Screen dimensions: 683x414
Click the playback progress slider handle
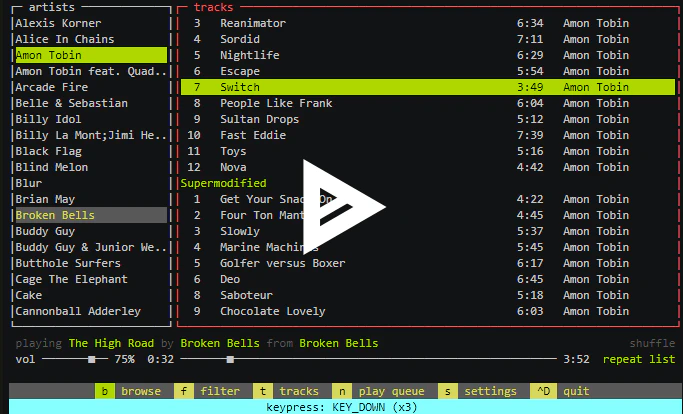[x=230, y=360]
